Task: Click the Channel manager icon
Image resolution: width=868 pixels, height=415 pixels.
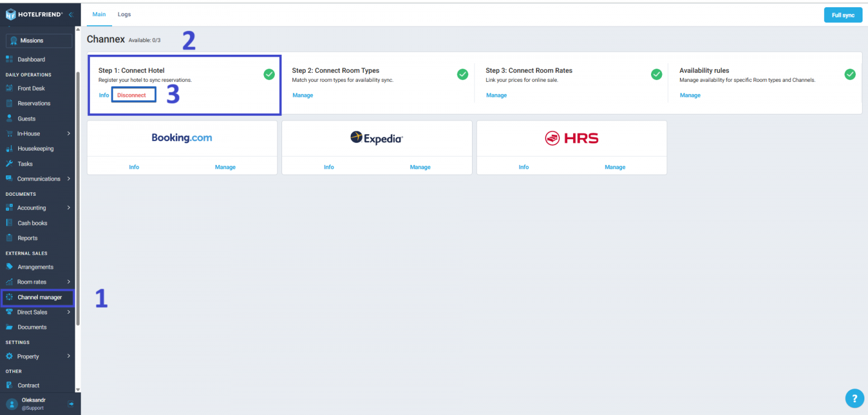Action: pyautogui.click(x=9, y=297)
